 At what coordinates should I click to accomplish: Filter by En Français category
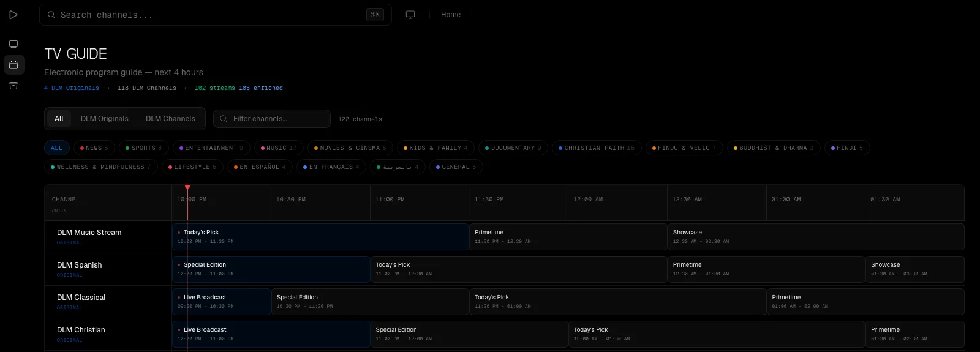tap(331, 167)
